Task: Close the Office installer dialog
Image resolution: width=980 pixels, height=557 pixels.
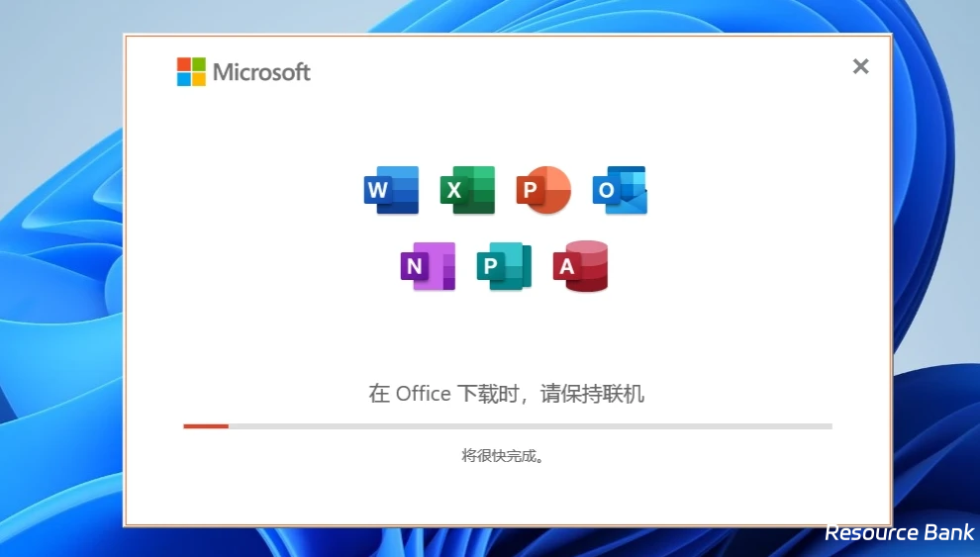Action: [x=860, y=66]
